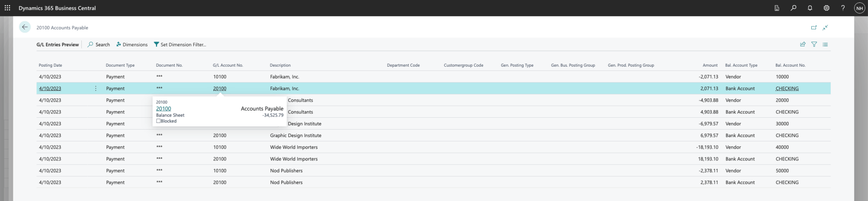The image size is (868, 201).
Task: Select amount -4,903.88 cell
Action: tap(708, 100)
